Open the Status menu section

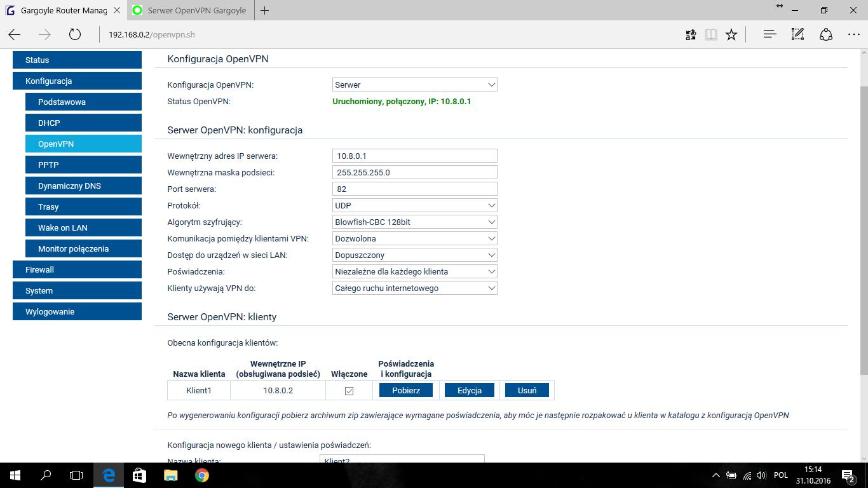coord(77,60)
